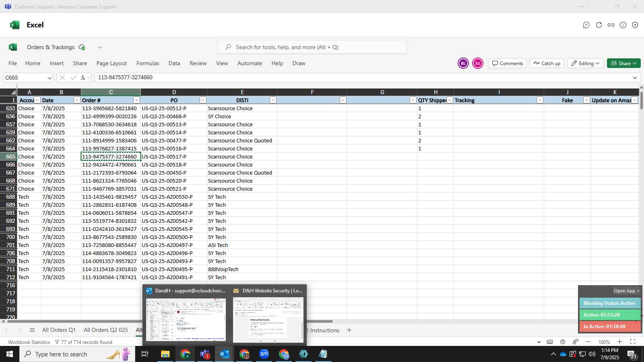Image resolution: width=644 pixels, height=362 pixels.
Task: Open Microsoft Teams from the taskbar
Action: [x=205, y=354]
